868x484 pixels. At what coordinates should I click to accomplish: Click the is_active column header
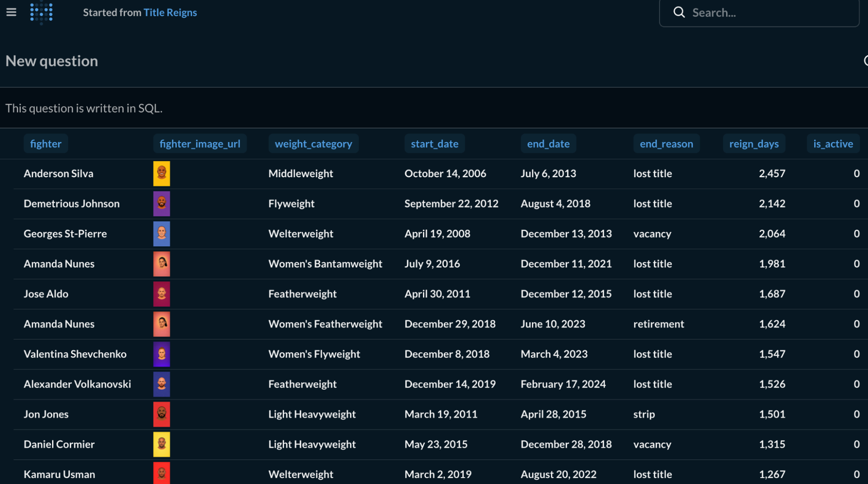click(x=833, y=144)
